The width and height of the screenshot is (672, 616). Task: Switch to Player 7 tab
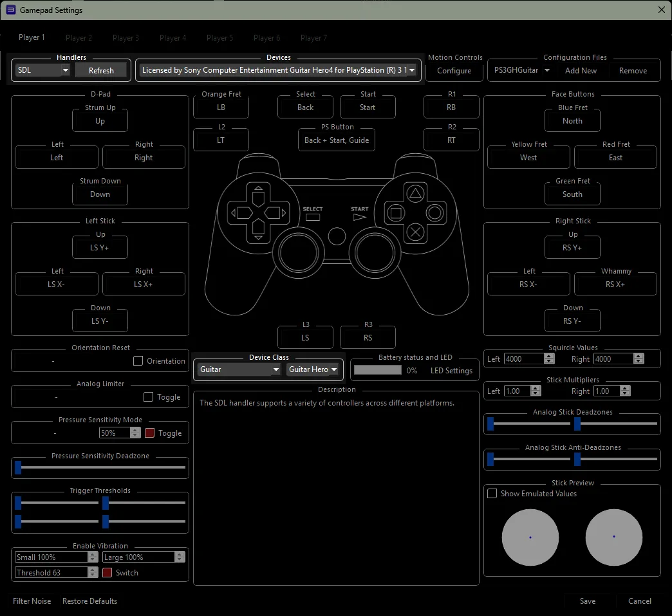[x=313, y=38]
